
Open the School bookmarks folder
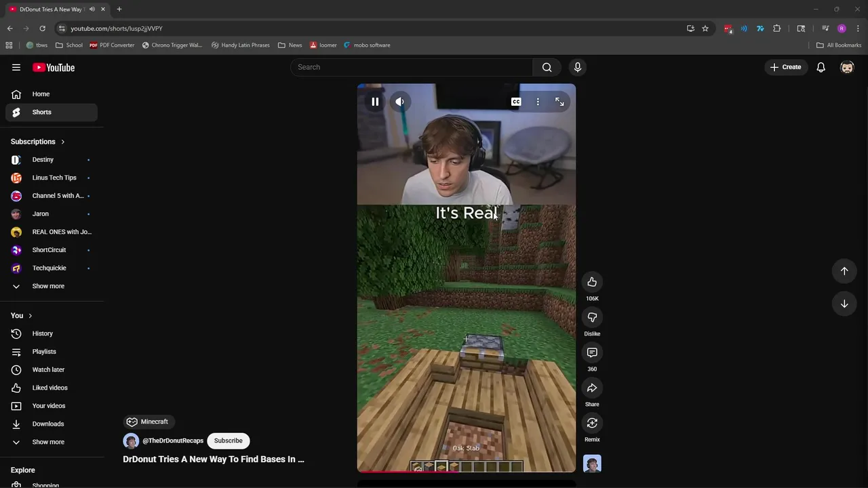coord(69,45)
